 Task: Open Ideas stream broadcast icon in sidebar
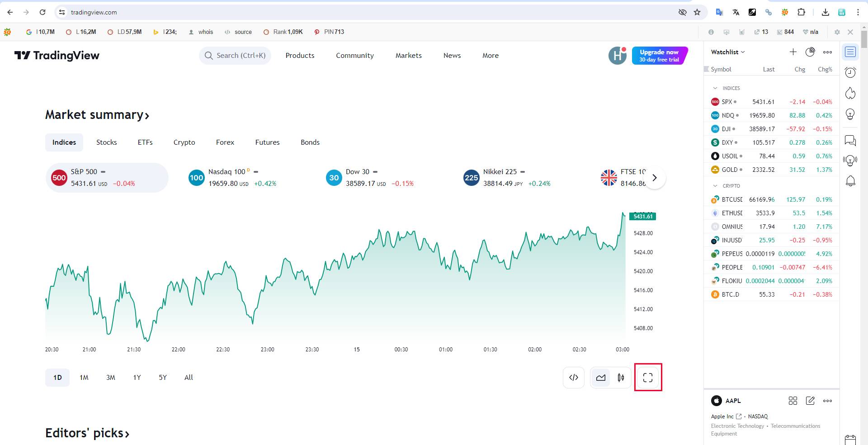click(x=850, y=161)
